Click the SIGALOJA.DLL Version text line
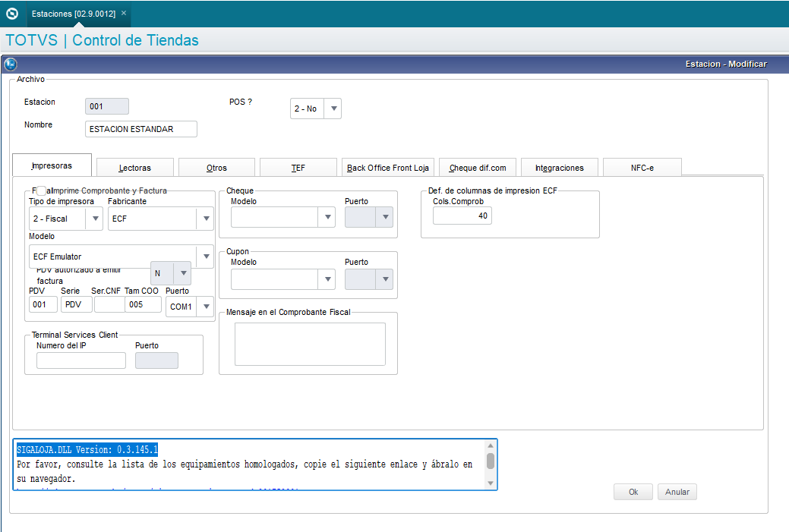 click(x=87, y=449)
